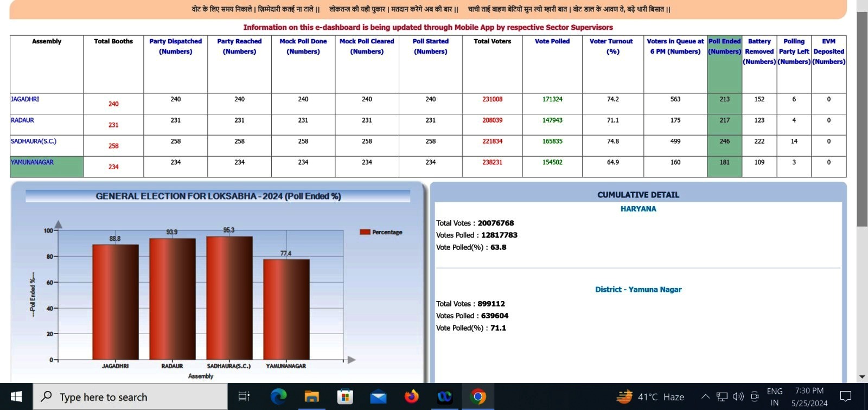
Task: Open the Task View icon
Action: click(244, 397)
